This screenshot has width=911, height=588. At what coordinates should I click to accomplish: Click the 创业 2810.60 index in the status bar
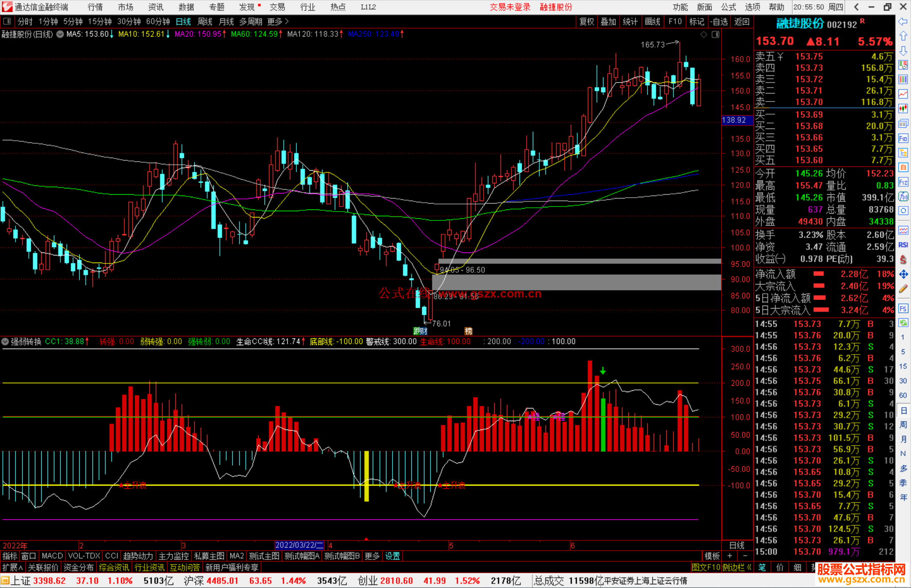(385, 581)
